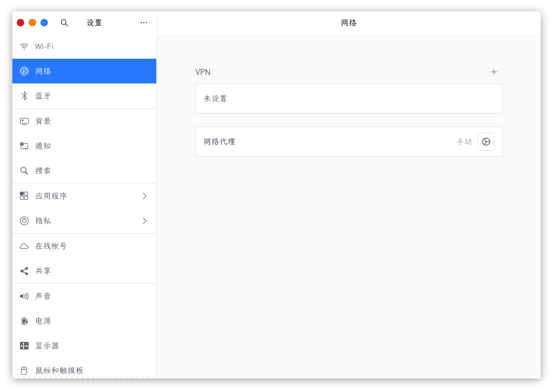553x392 pixels.
Task: Click the 未设置 VPN row
Action: click(349, 99)
